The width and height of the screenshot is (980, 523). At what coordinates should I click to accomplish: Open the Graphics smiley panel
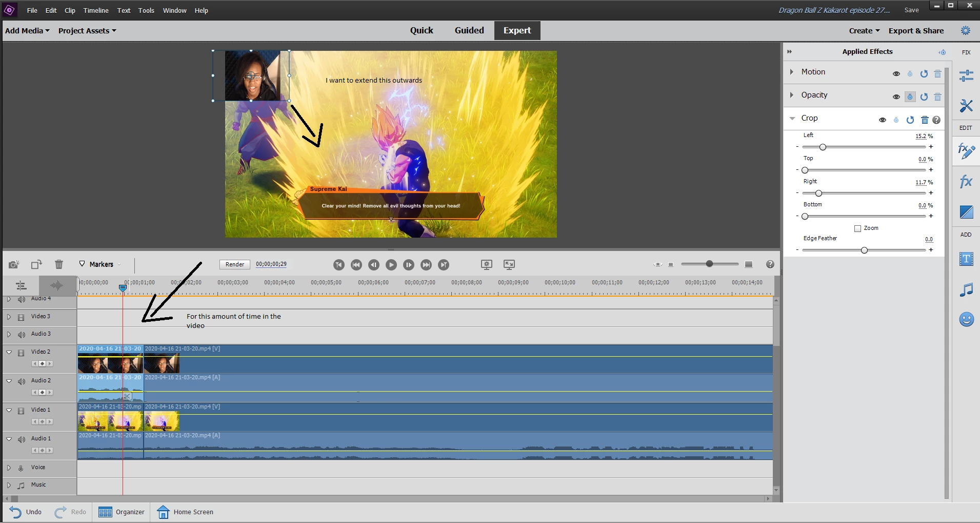point(966,320)
